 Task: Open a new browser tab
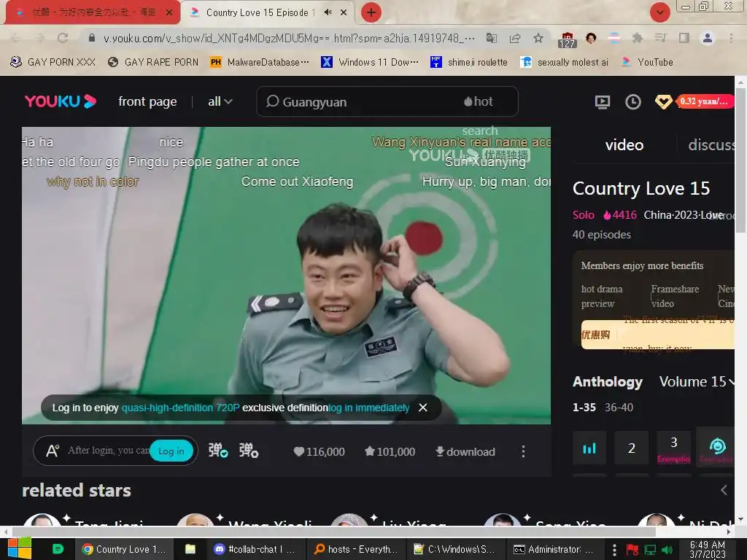(371, 12)
